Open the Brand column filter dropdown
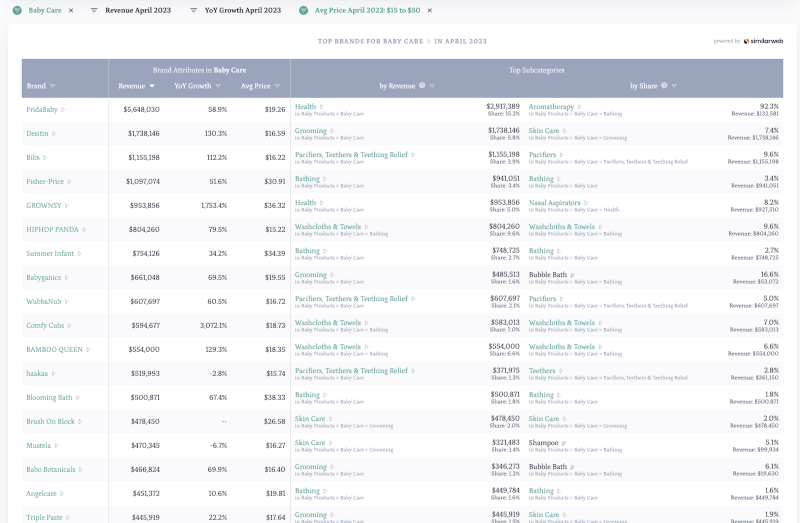This screenshot has height=523, width=800. coord(53,86)
